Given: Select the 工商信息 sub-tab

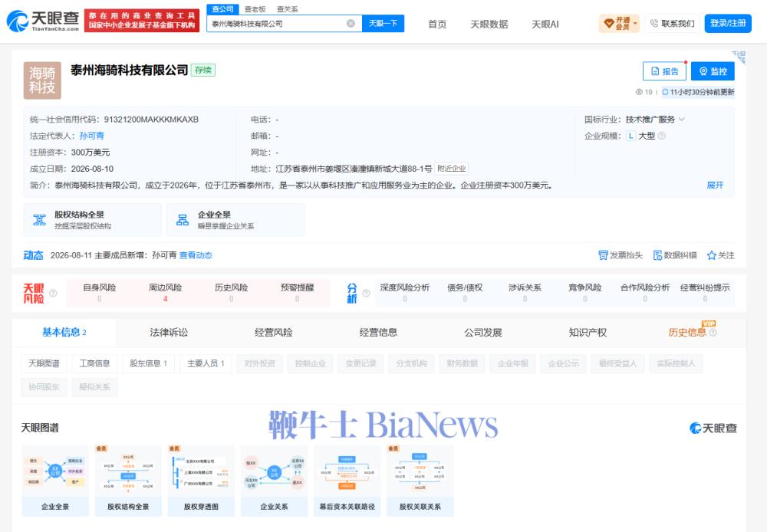Looking at the screenshot, I should (95, 363).
